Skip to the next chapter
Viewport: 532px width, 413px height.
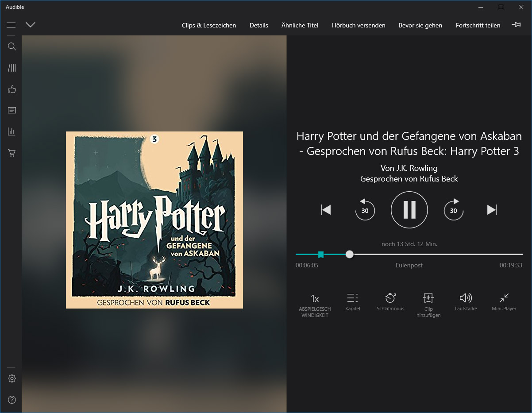click(x=492, y=210)
